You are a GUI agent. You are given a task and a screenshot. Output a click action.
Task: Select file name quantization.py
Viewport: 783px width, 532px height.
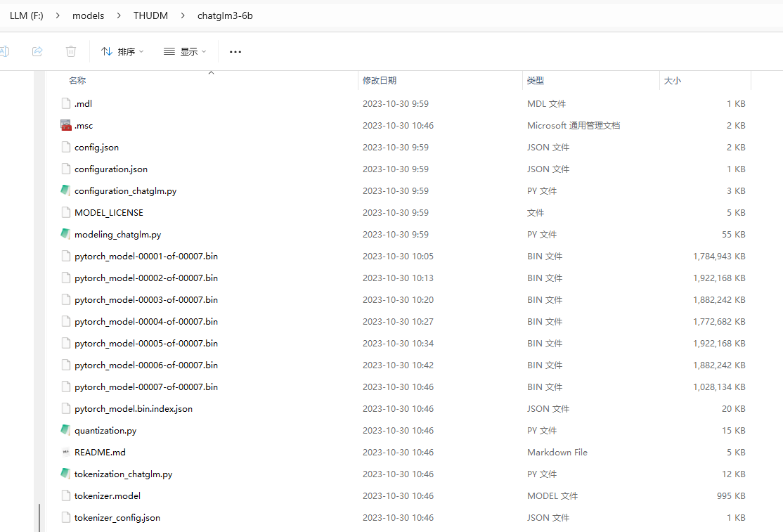pos(105,431)
